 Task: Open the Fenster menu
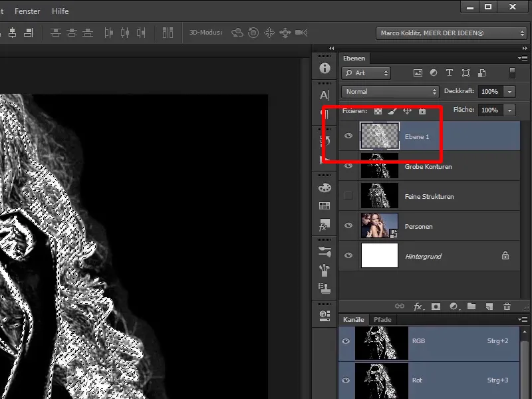pos(27,11)
